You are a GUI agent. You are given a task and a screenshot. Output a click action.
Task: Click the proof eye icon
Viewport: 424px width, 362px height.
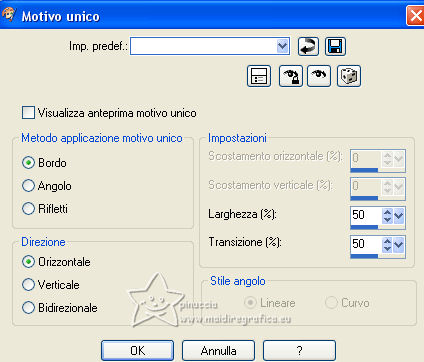tap(319, 76)
